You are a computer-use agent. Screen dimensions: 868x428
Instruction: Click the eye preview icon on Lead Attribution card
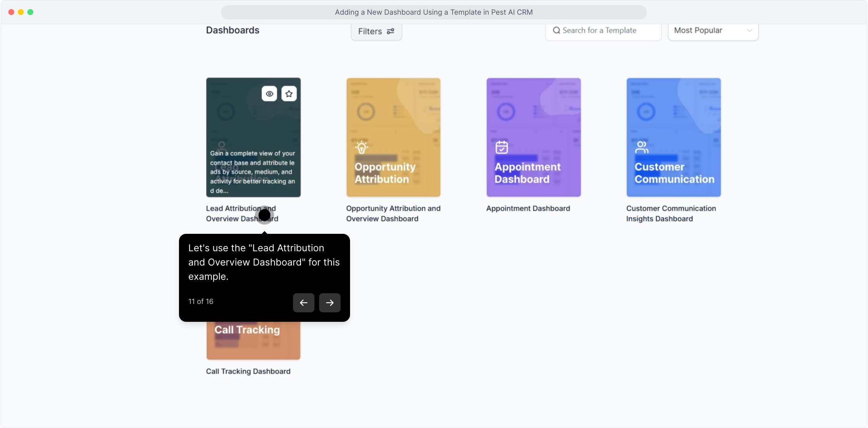tap(269, 94)
